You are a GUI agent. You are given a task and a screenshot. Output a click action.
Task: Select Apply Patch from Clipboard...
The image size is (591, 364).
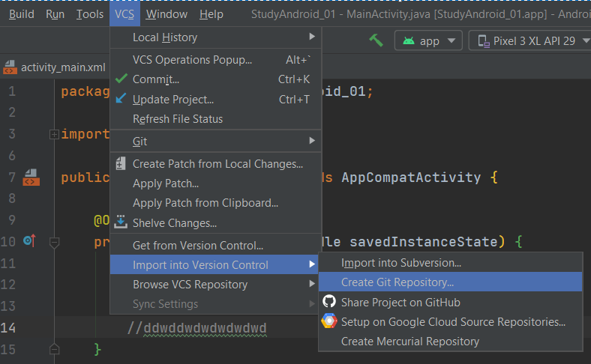pos(215,203)
